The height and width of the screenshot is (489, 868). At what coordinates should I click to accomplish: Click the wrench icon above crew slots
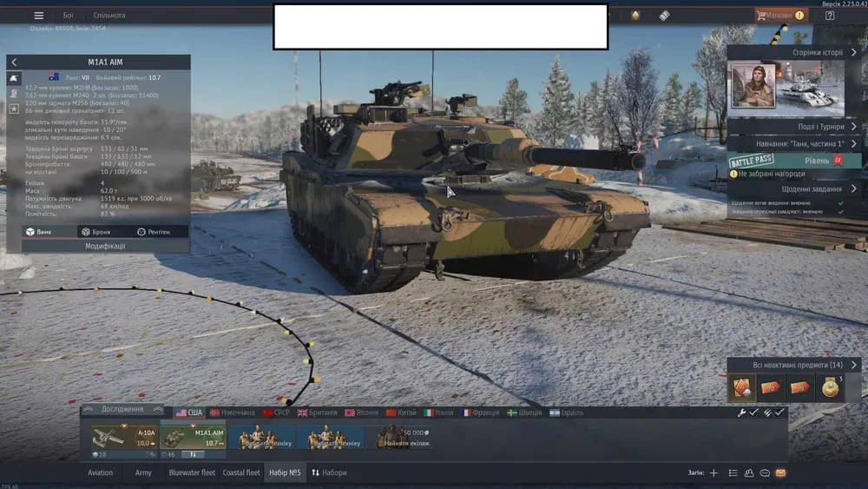point(742,413)
